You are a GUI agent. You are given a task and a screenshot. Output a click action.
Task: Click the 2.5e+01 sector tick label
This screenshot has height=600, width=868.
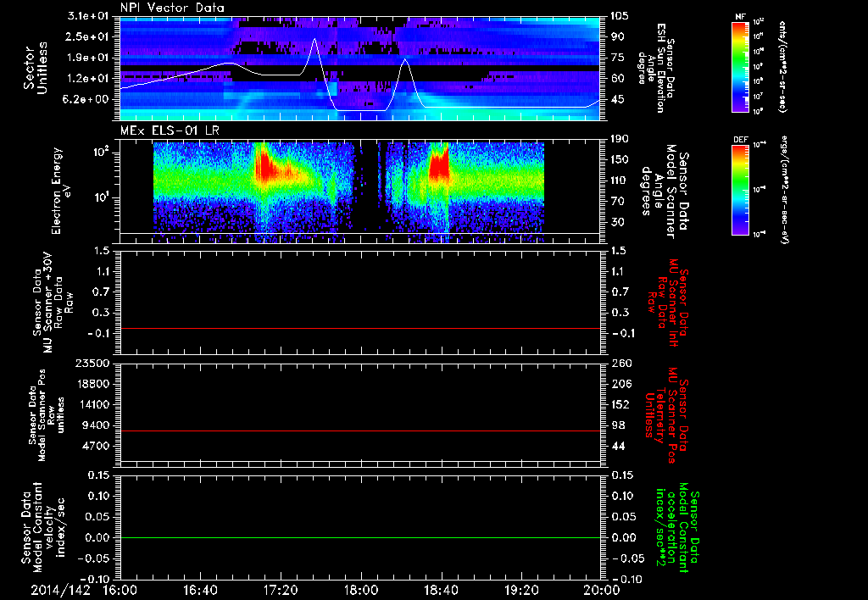tap(89, 37)
